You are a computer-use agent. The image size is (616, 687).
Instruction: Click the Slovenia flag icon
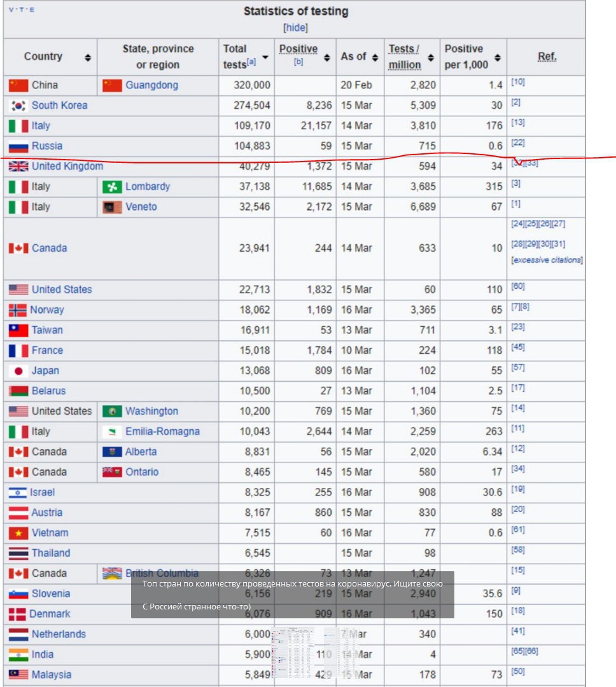(18, 594)
